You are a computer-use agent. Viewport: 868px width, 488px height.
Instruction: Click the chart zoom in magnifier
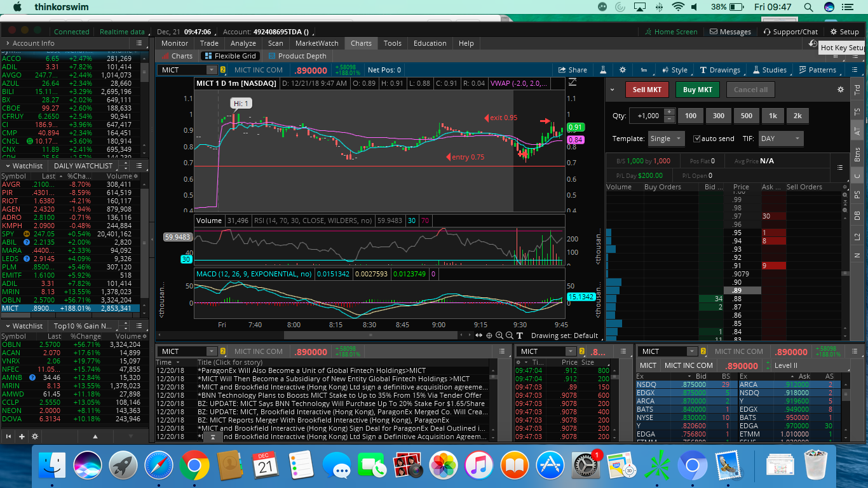point(499,335)
